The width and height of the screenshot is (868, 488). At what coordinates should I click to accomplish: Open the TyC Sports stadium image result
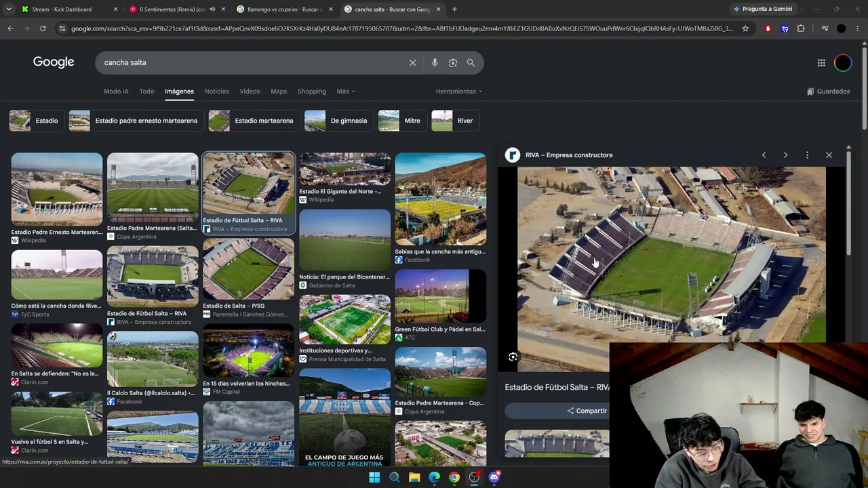[57, 275]
